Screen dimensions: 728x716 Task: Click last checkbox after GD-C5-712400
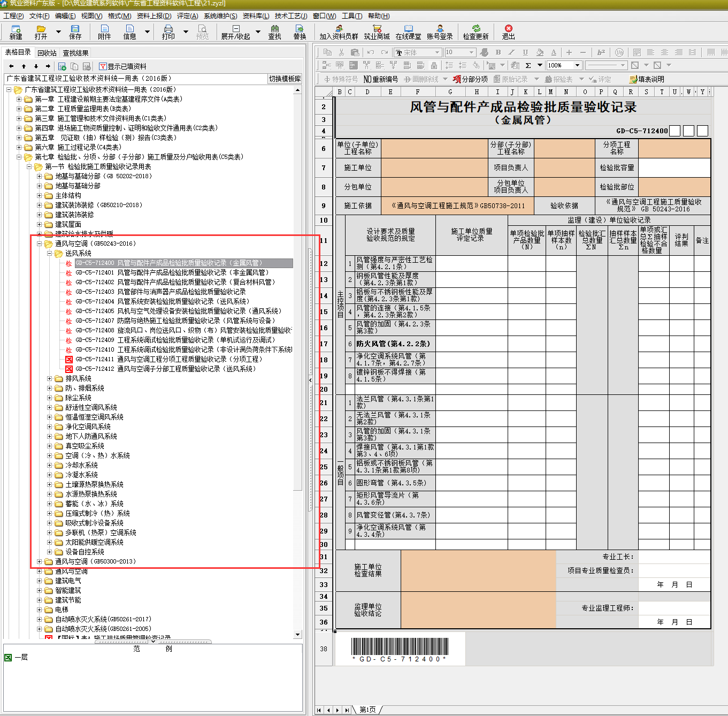702,131
